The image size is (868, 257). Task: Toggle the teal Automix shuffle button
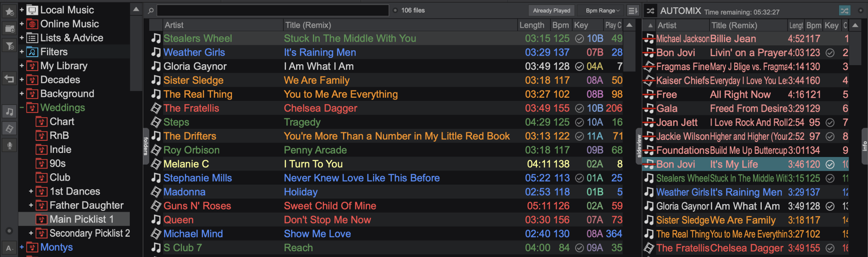(x=844, y=10)
